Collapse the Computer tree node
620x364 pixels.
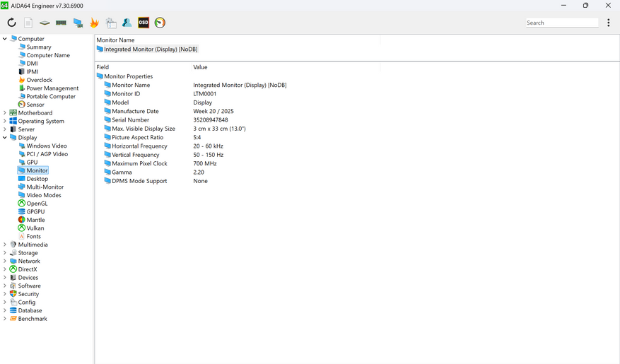[5, 39]
